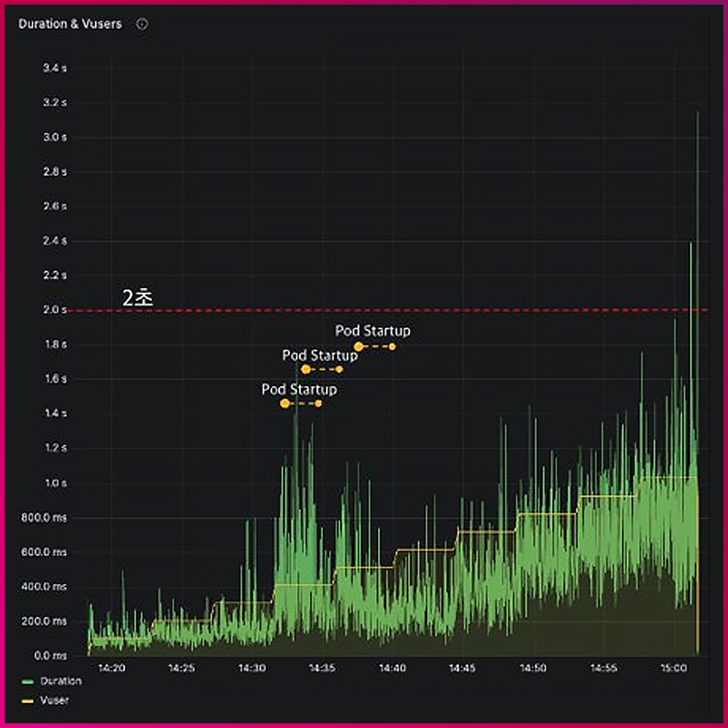Toggle the Duration series in the legend
The width and height of the screenshot is (728, 728).
(61, 681)
